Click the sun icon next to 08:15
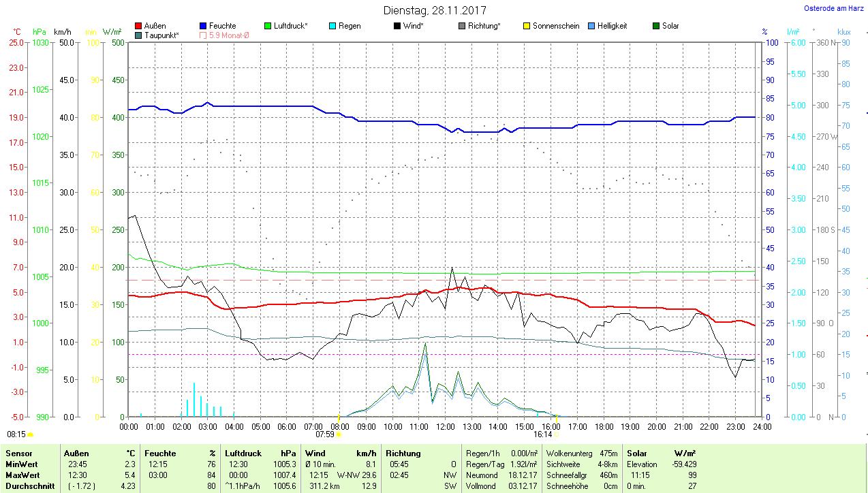Screen dimensions: 868x493 point(30,434)
